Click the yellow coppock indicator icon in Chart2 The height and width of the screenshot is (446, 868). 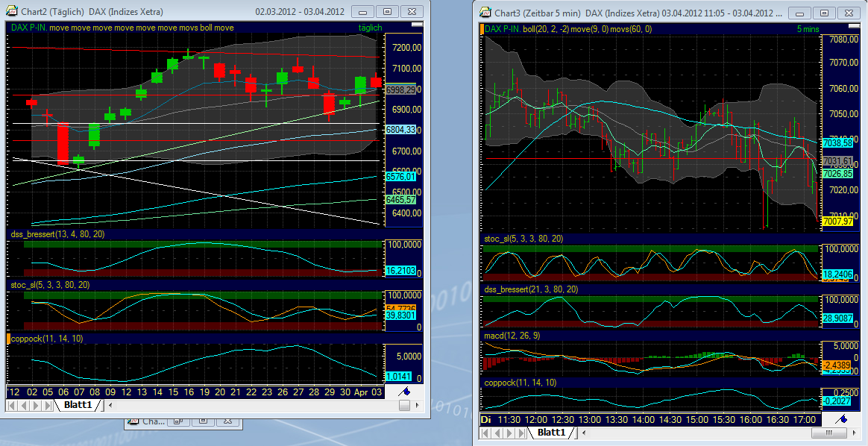click(8, 338)
